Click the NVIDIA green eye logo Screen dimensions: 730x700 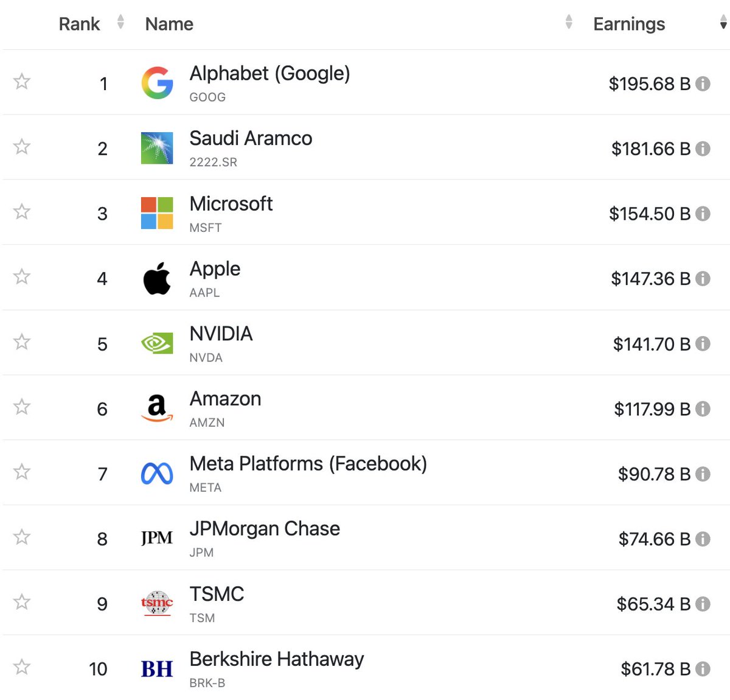(157, 344)
